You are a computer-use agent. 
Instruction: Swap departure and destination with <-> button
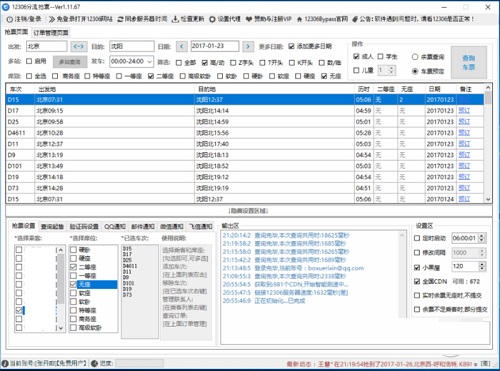(x=79, y=46)
